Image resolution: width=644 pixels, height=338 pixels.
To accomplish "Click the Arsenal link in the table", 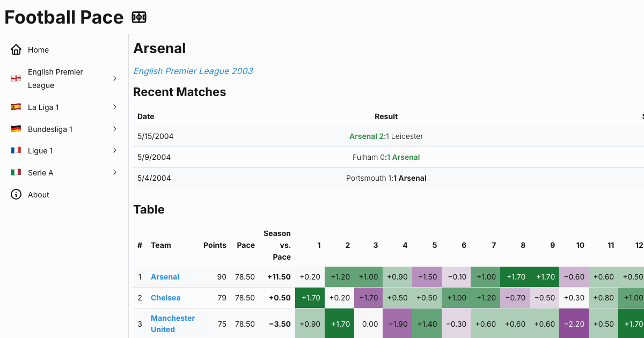I will tap(165, 276).
